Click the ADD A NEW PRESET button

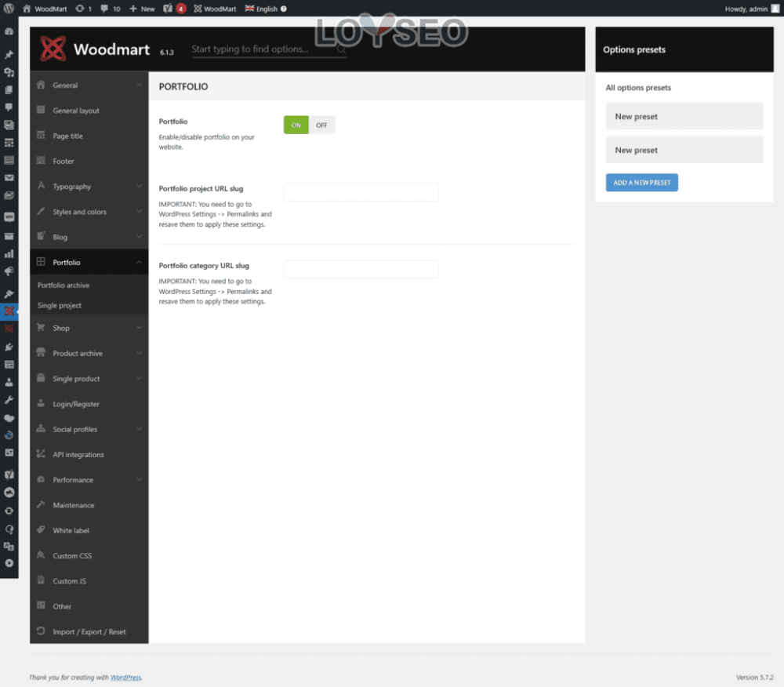(641, 183)
